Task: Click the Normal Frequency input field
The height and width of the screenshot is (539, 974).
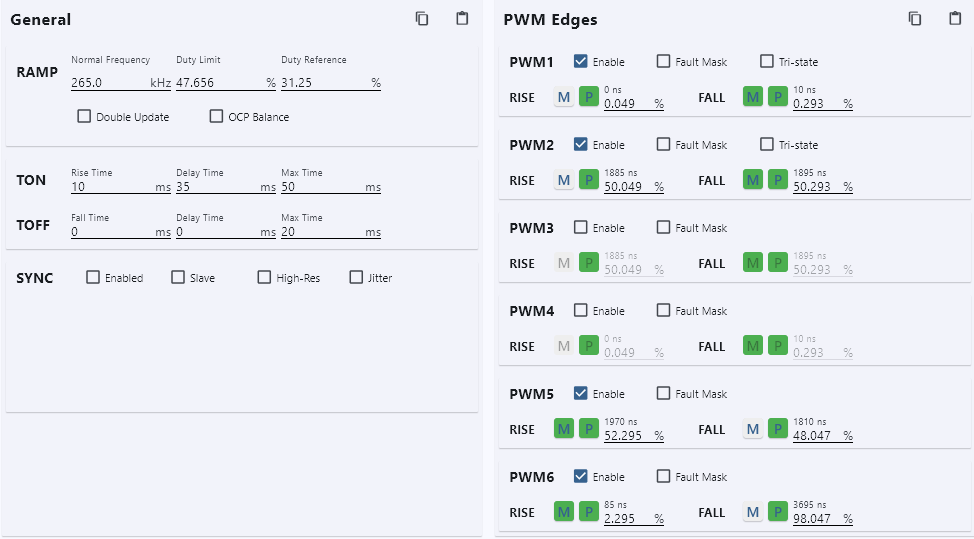Action: click(109, 83)
